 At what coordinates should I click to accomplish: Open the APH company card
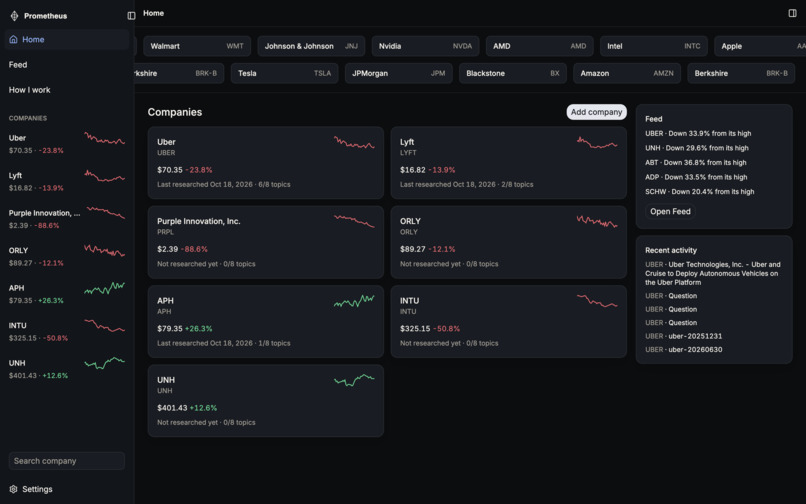click(x=266, y=321)
